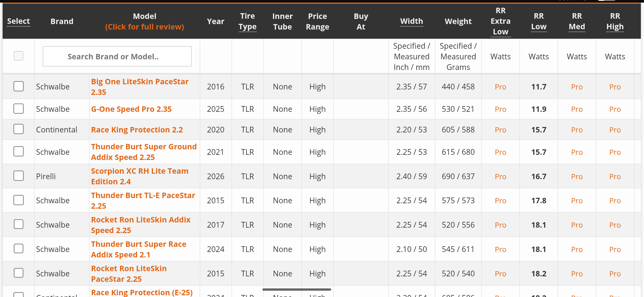
Task: Click the year 2026 cell
Action: tap(216, 177)
